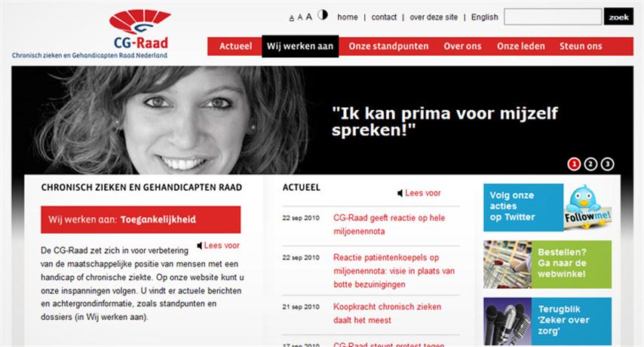Open the Bestellen webwinkel banner
The image size is (644, 347).
click(547, 265)
